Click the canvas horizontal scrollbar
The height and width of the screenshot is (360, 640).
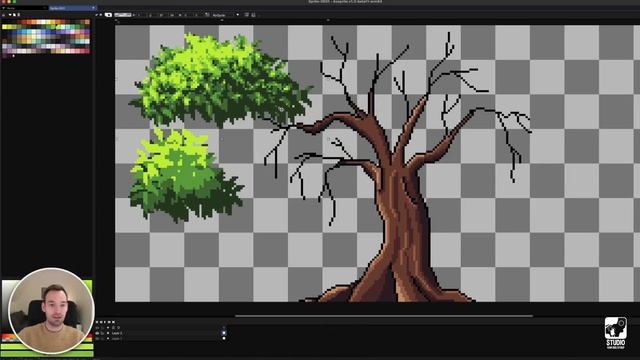(x=384, y=316)
